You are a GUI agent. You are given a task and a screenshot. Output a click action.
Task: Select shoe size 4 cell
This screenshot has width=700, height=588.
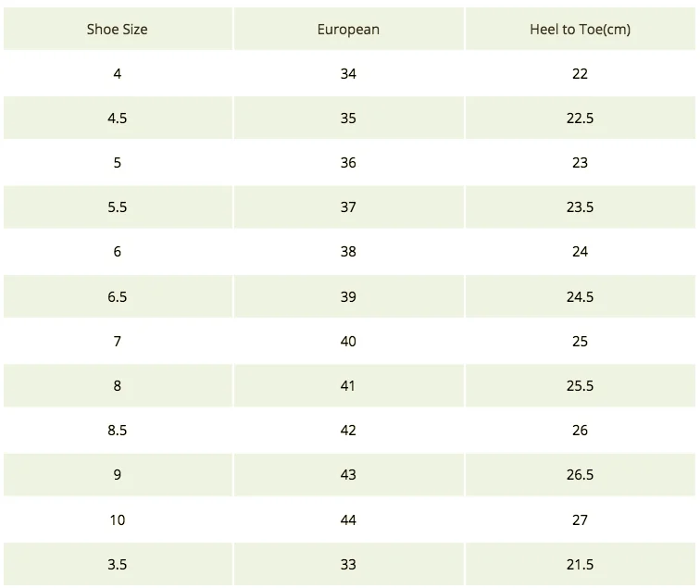(118, 74)
